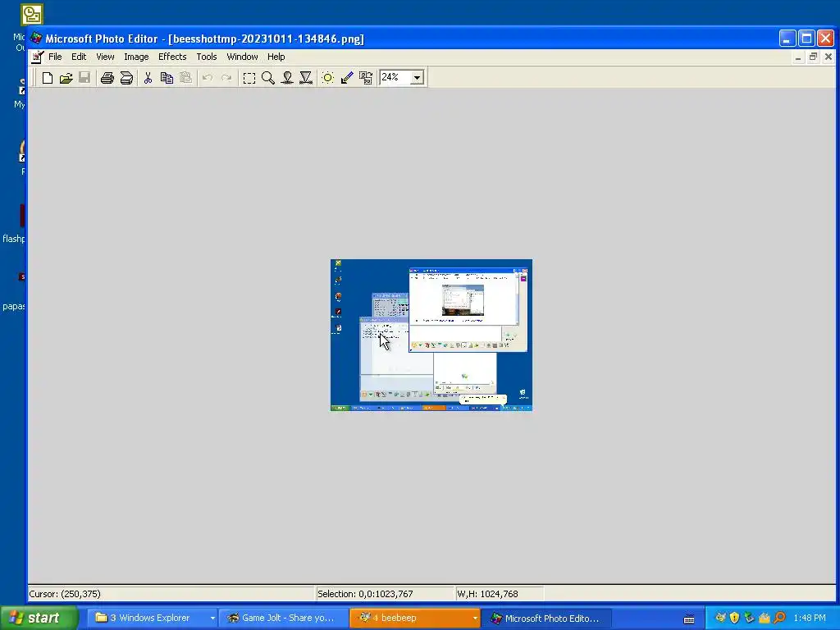This screenshot has height=630, width=840.
Task: Click the disabled Paste clipboard icon
Action: click(x=185, y=78)
